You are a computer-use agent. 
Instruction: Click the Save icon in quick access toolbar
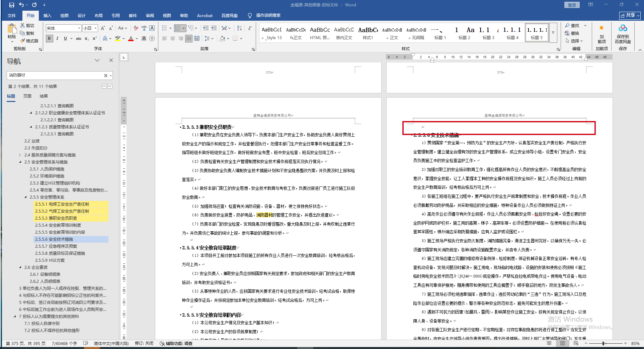pyautogui.click(x=12, y=5)
